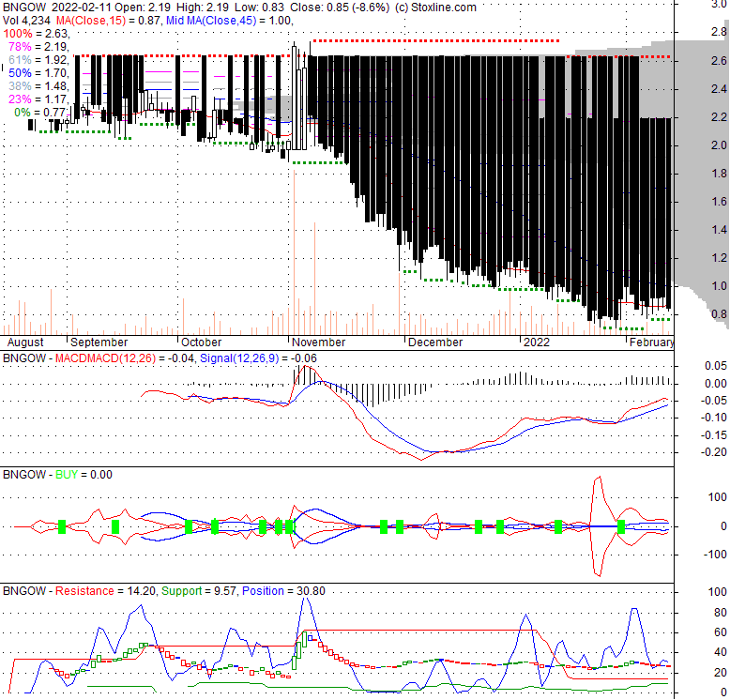Click the '38% = 1.48' Fibonacci level
730x700 pixels.
[x=38, y=86]
